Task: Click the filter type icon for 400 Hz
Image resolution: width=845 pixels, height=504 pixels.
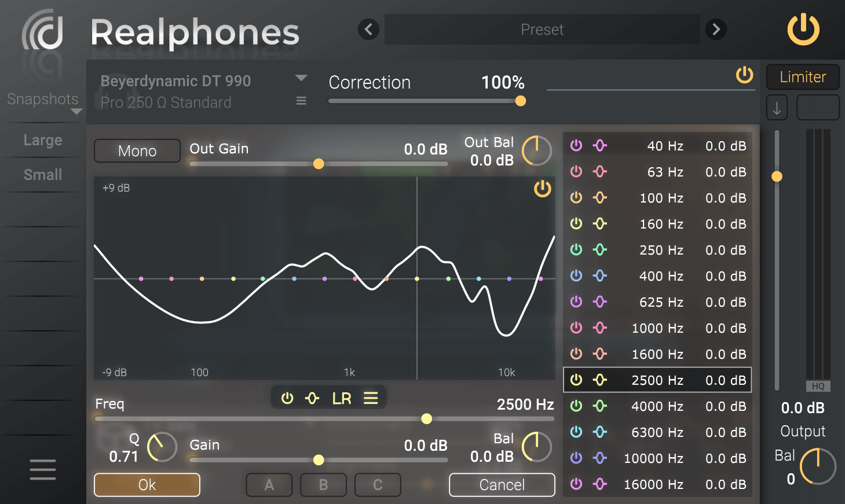Action: tap(600, 275)
